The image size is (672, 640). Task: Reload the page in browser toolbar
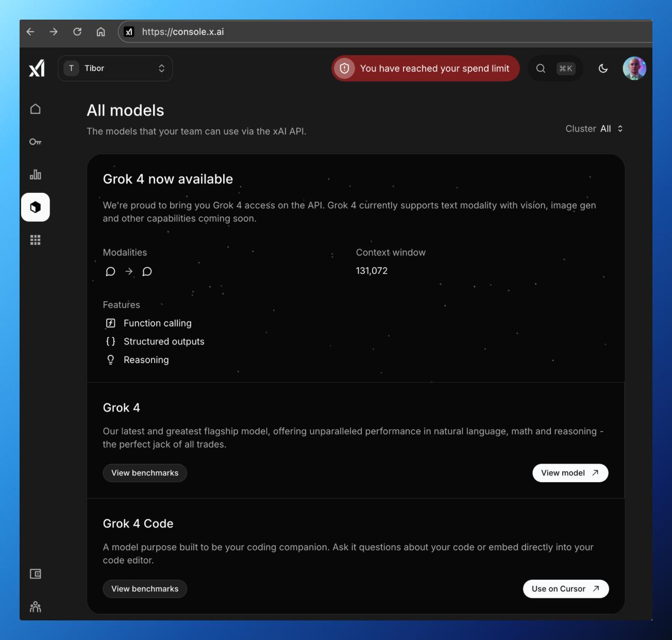coord(77,32)
